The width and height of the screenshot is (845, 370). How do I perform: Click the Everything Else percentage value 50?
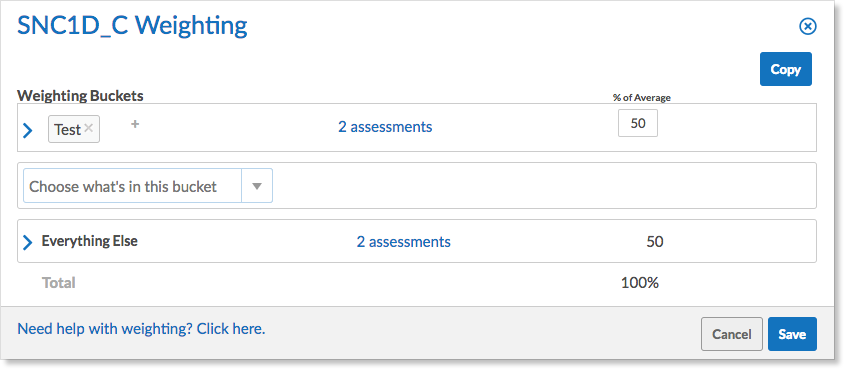tap(655, 242)
